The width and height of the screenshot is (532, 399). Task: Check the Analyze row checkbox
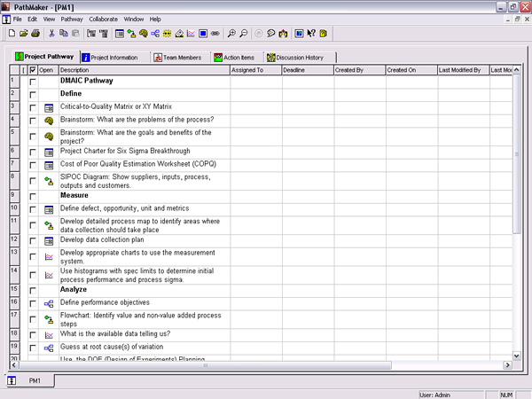pos(33,291)
